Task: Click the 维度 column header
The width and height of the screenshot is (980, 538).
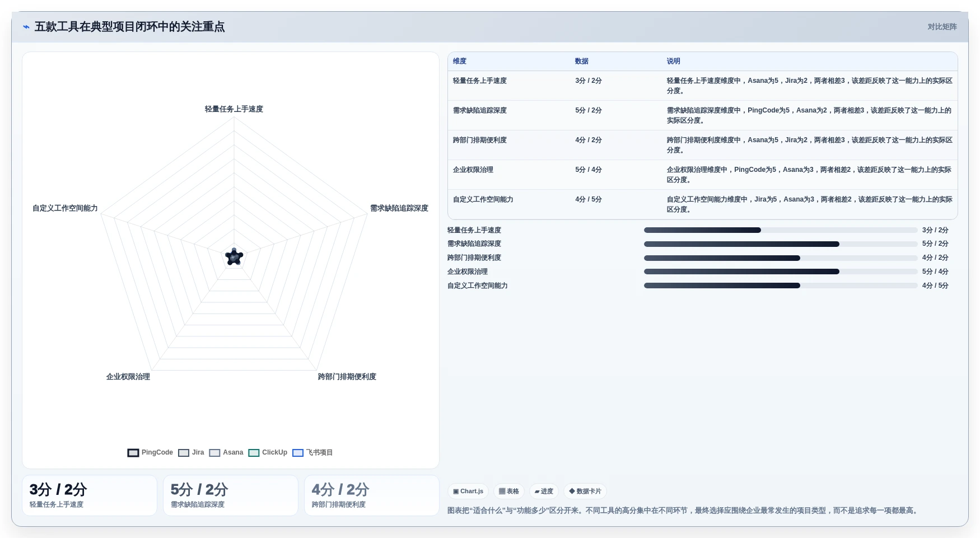Action: coord(460,61)
